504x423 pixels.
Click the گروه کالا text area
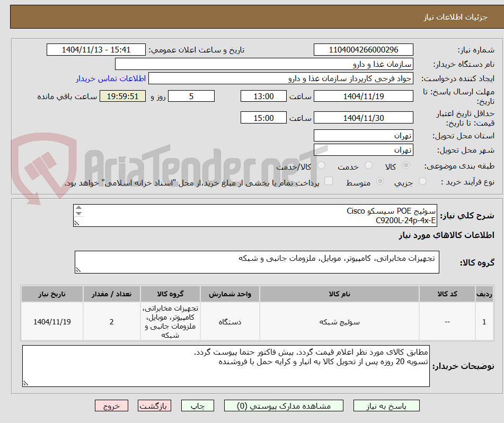[x=257, y=262]
